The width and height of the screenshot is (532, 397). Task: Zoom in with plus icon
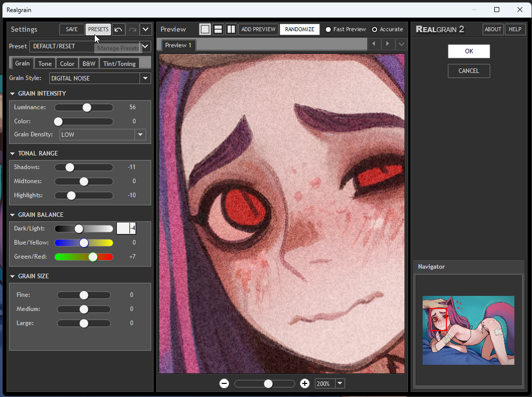[x=305, y=383]
